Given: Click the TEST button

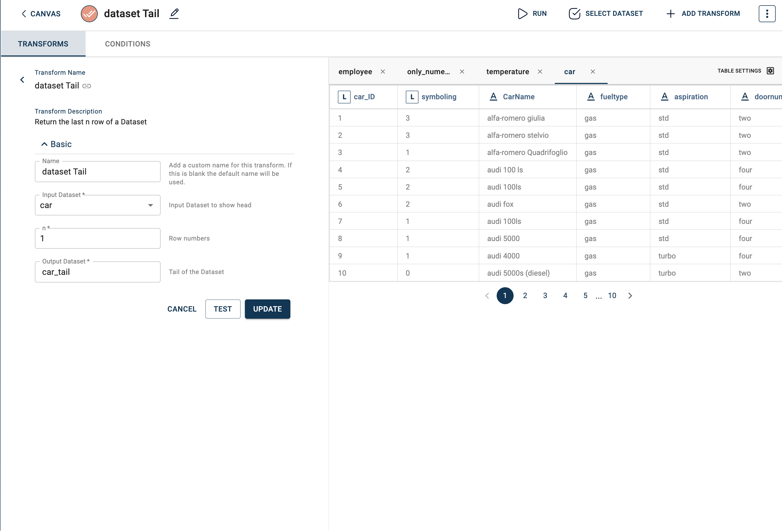Looking at the screenshot, I should [222, 309].
